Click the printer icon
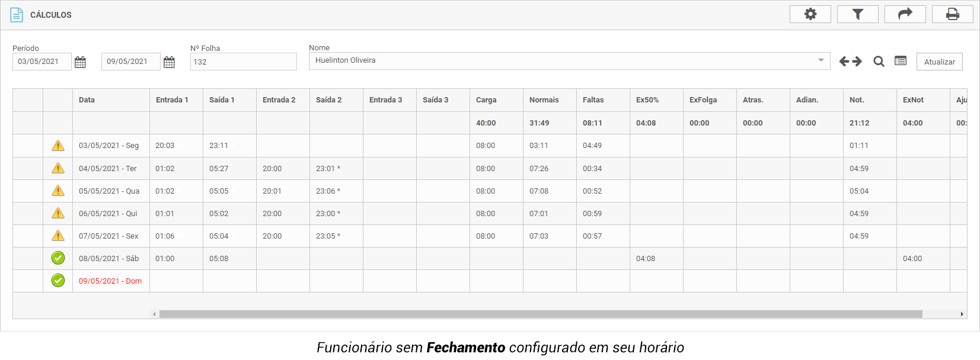Screen dimensions: 980x360 click(x=952, y=14)
